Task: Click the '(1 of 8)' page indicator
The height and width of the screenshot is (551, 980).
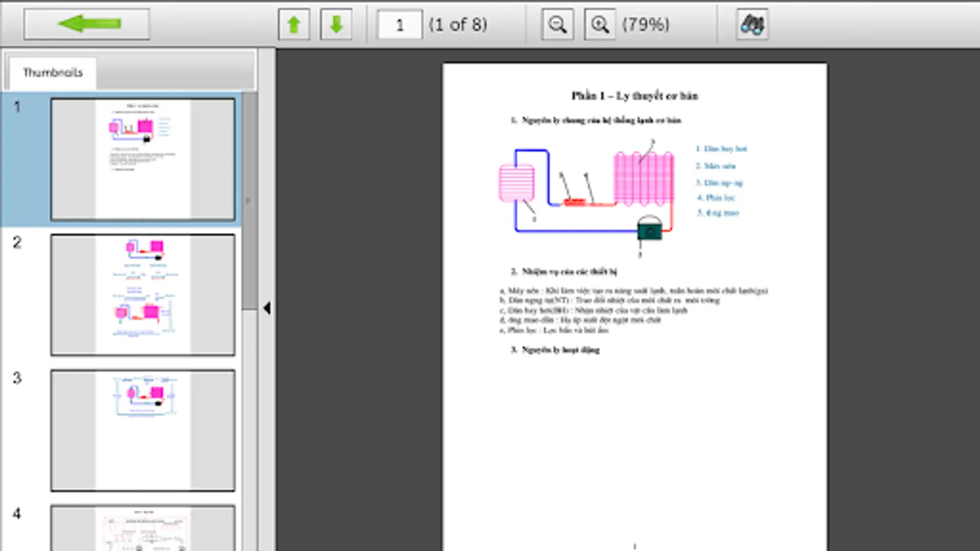Action: tap(458, 24)
